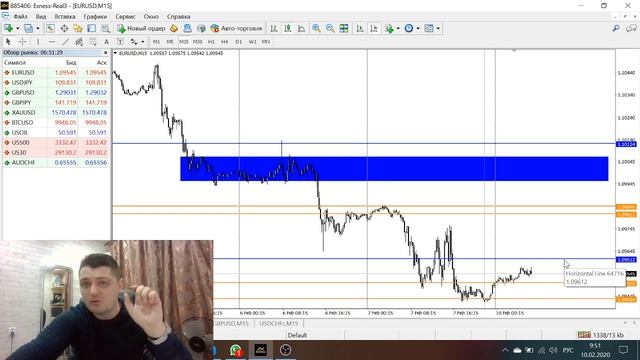Open the Сервис menu
Viewport: 640px width, 360px height.
point(125,17)
